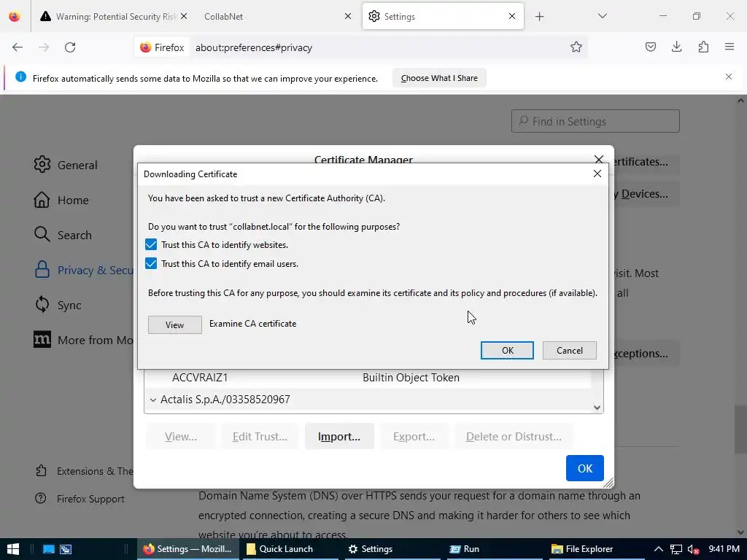
Task: Open General settings category
Action: 66,165
